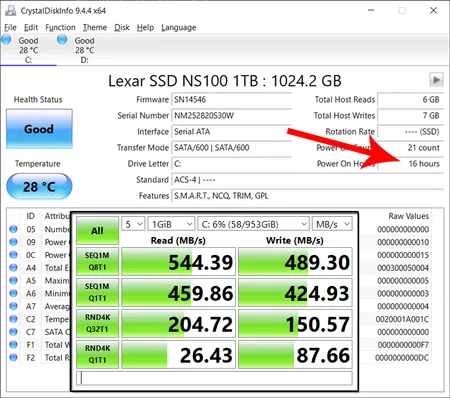The height and width of the screenshot is (398, 450).
Task: Open the 1GiB test size dropdown
Action: click(x=171, y=224)
